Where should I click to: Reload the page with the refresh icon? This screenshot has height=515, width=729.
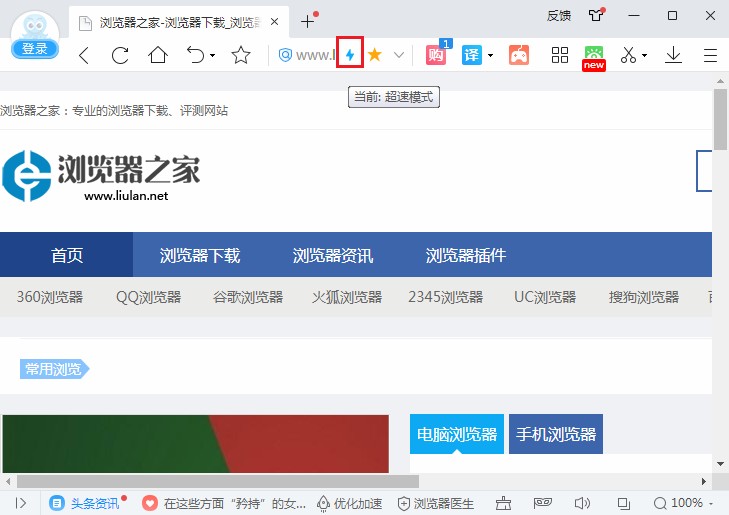point(120,55)
